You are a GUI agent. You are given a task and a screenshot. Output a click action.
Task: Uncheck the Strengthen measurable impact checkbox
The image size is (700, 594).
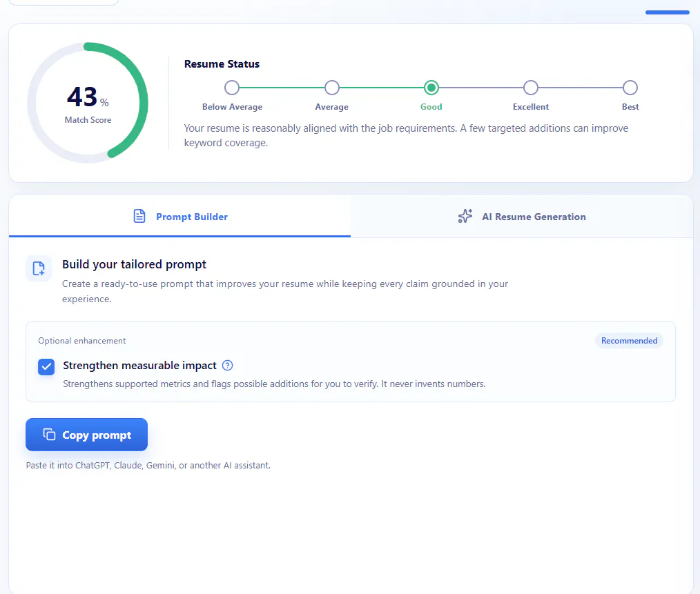coord(46,367)
